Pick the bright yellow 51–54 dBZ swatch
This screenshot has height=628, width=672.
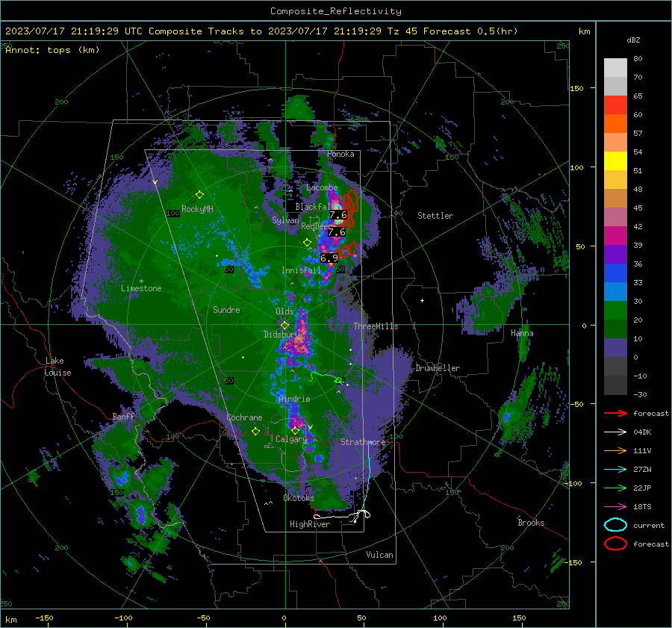pyautogui.click(x=615, y=161)
